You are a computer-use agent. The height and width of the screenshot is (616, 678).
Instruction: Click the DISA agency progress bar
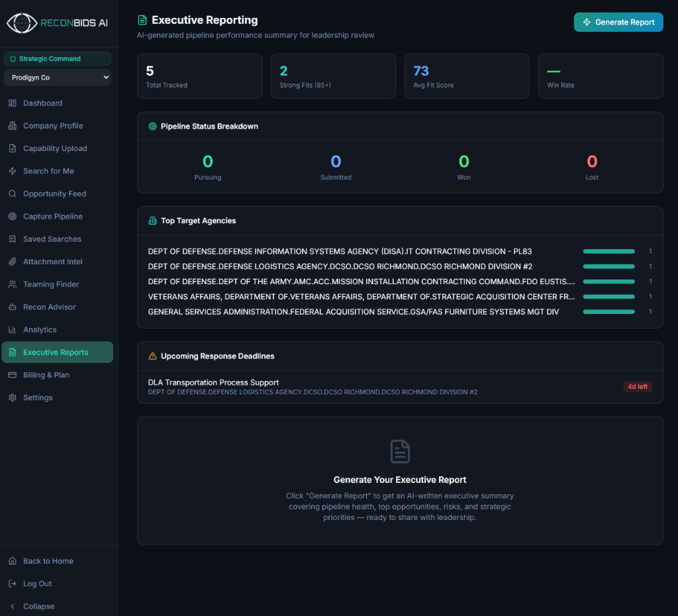pos(609,251)
